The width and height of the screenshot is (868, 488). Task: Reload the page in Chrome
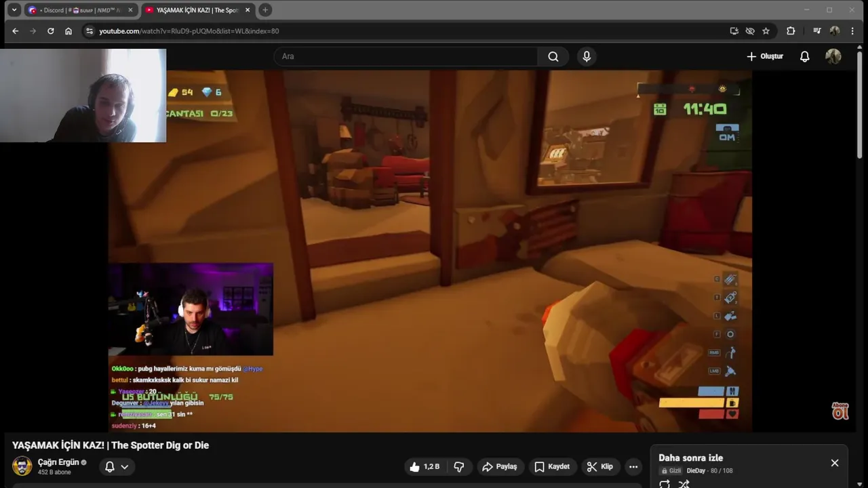pyautogui.click(x=50, y=30)
